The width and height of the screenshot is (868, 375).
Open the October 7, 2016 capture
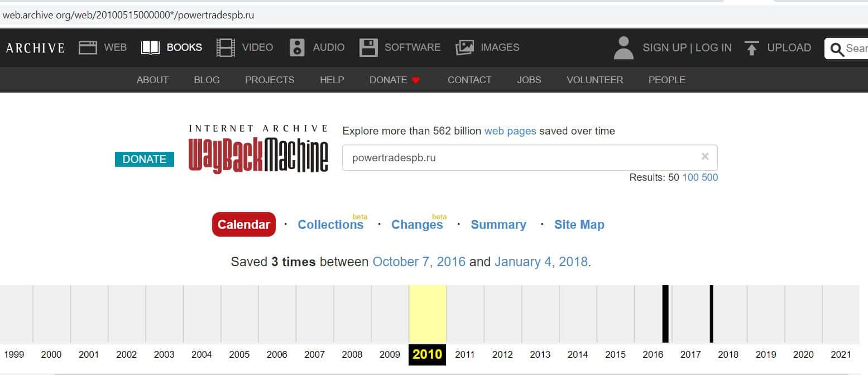point(419,262)
